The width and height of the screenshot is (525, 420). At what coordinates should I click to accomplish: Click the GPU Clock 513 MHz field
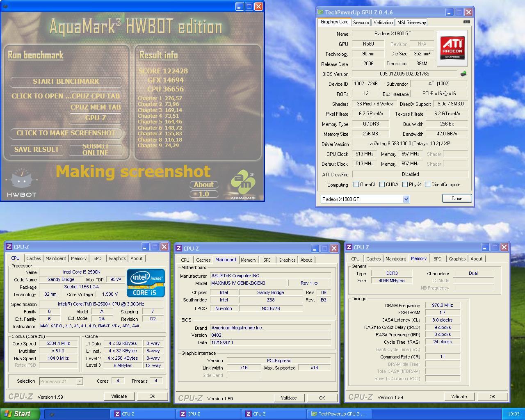[x=364, y=154]
